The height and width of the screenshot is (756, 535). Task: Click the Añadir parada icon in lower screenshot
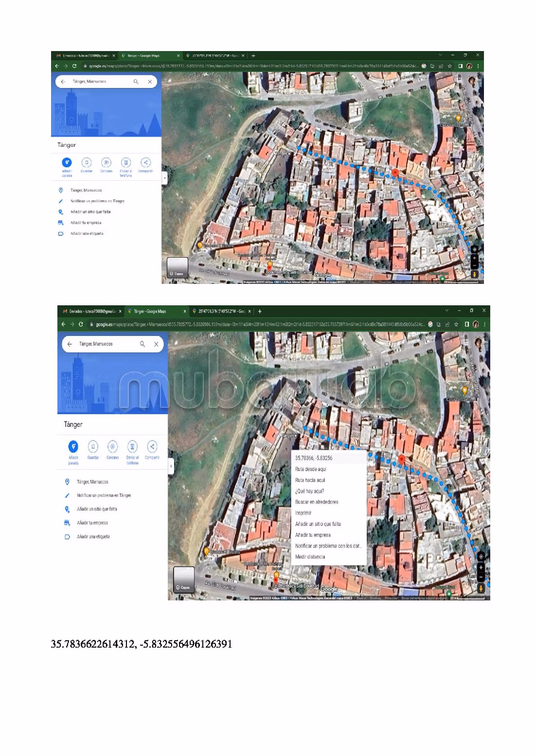(73, 446)
